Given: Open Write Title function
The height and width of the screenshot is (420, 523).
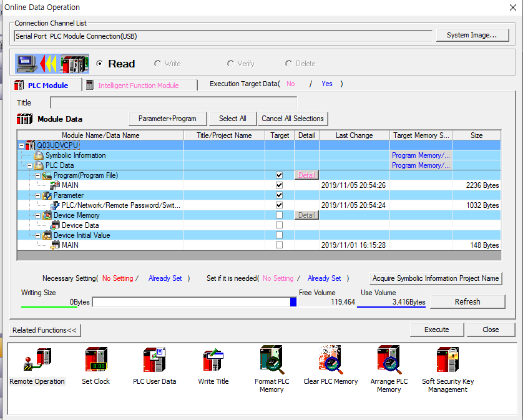Looking at the screenshot, I should (x=213, y=366).
